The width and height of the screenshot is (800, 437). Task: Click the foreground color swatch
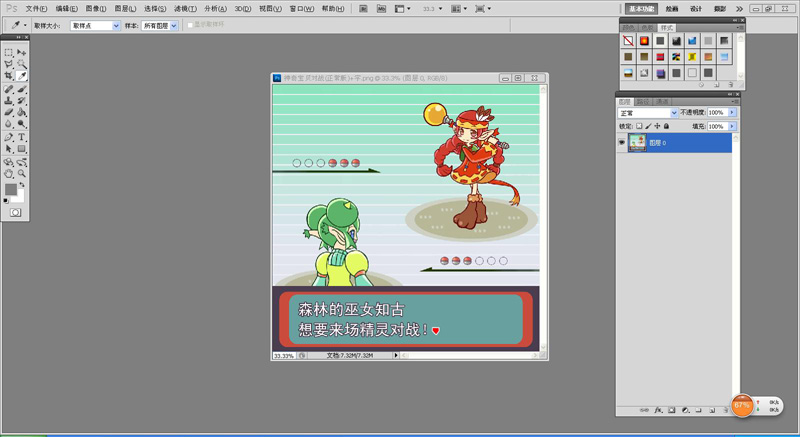coord(10,190)
